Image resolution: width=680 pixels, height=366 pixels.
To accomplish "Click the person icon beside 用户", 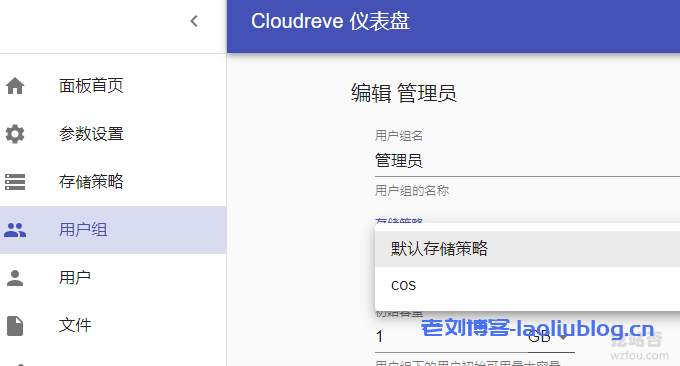I will (x=15, y=278).
